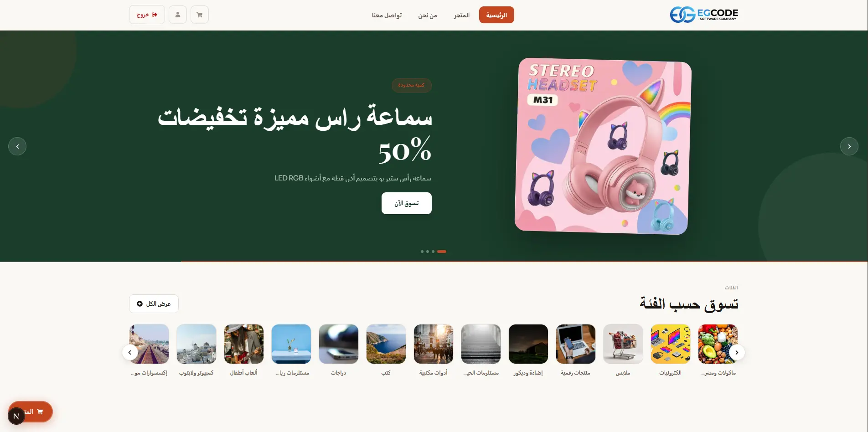Click the EGCODE logo
This screenshot has height=432, width=868.
point(704,15)
